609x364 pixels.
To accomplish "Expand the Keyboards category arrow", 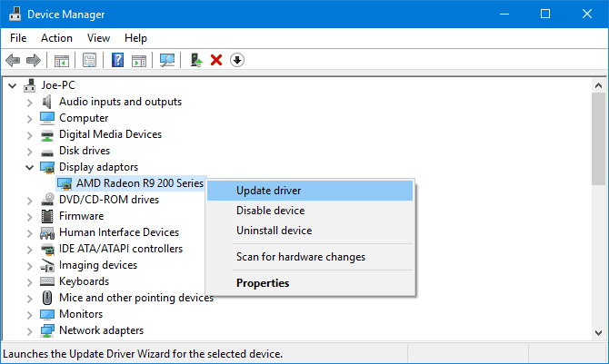I will coord(30,281).
